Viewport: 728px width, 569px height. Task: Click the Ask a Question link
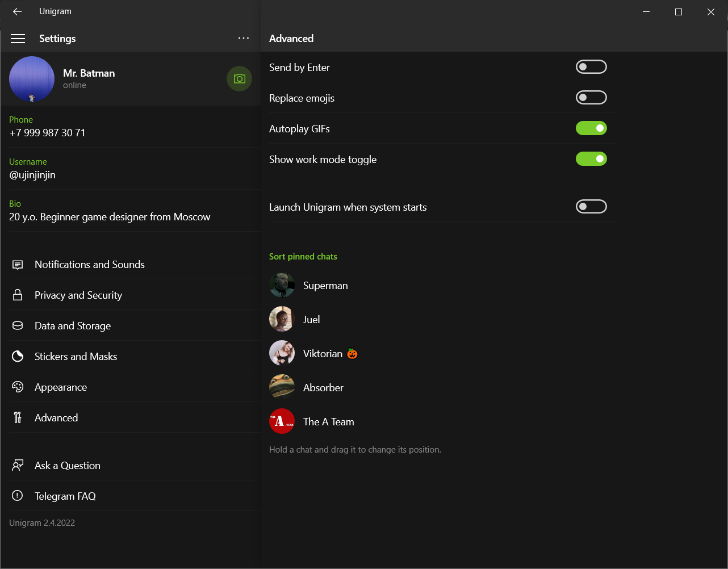coord(130,466)
